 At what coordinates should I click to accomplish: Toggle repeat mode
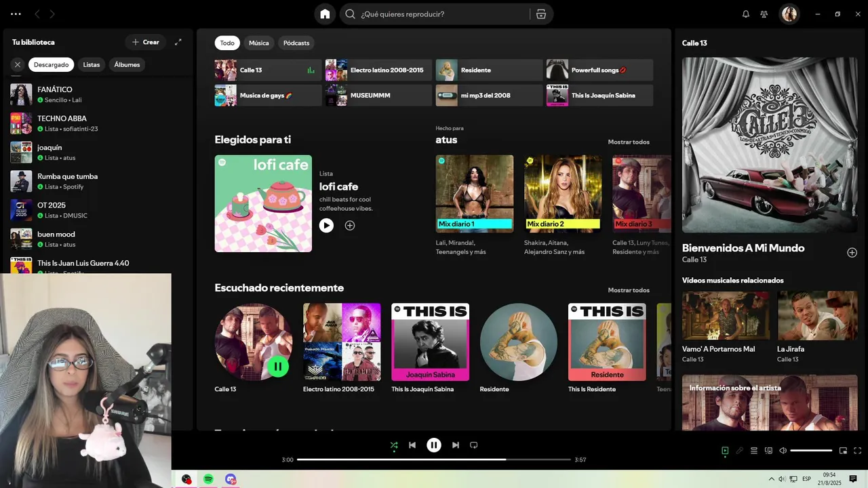point(474,445)
